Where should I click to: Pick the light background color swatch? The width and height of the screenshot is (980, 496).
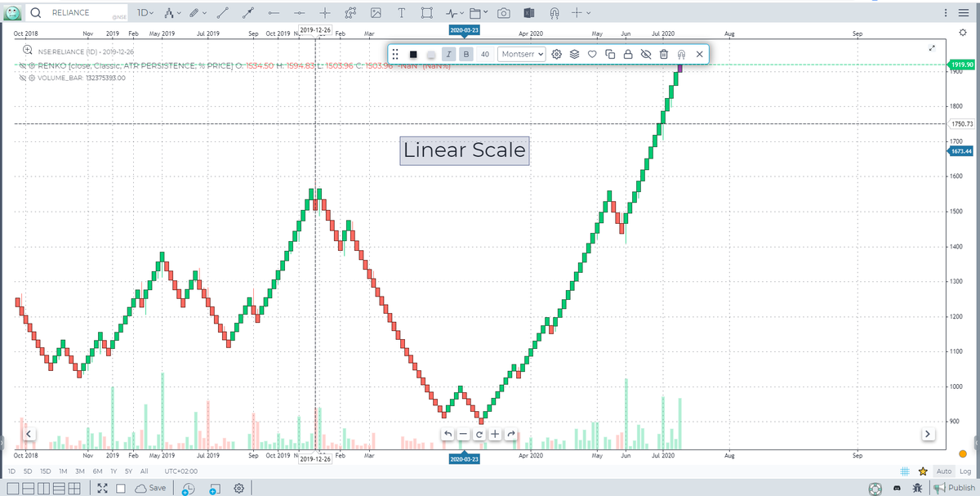coord(431,54)
